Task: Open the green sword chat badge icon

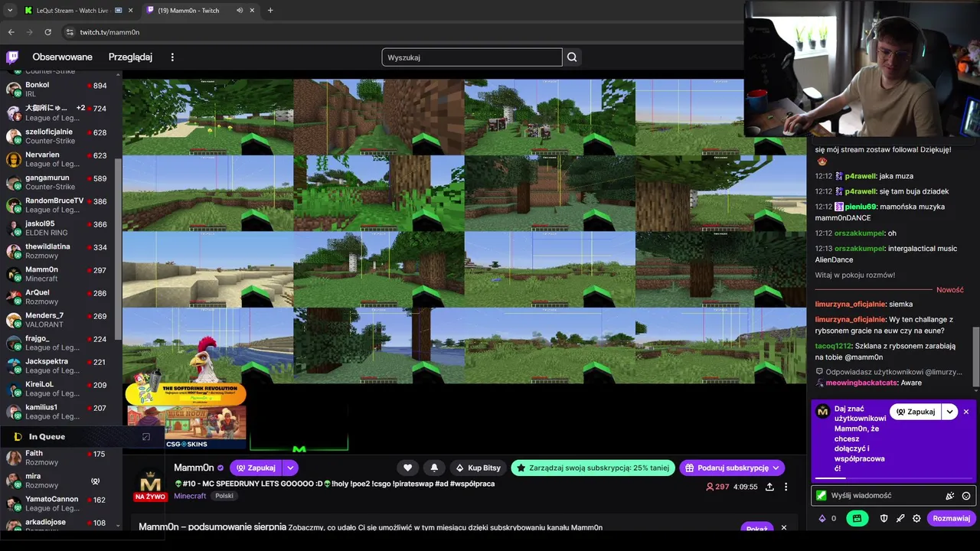Action: click(822, 496)
